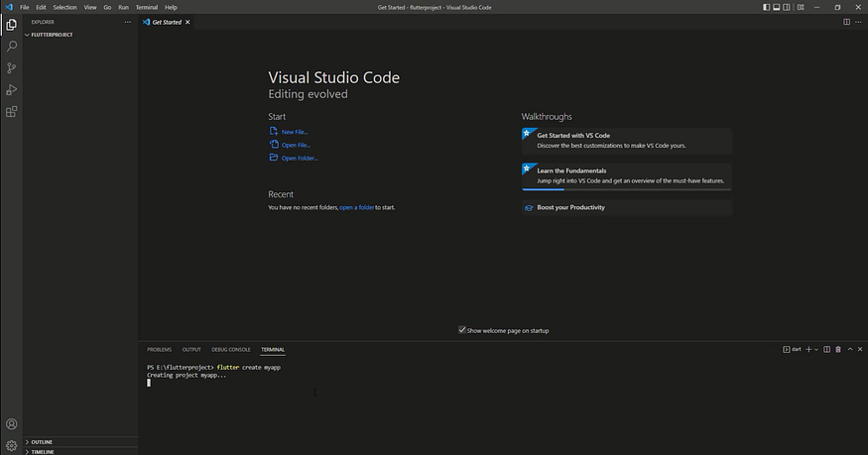Viewport: 868px width, 455px height.
Task: Kill terminal using the trash icon
Action: [838, 349]
